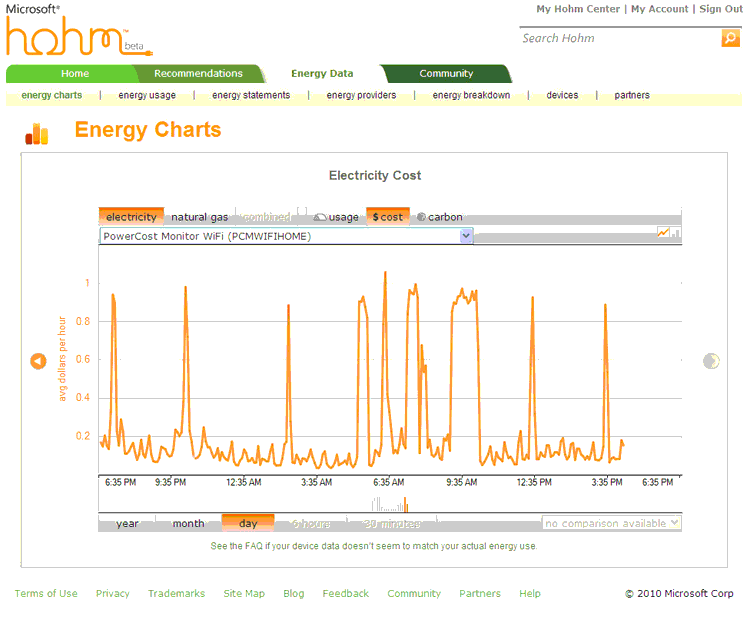Open the Community tab
750x633 pixels.
[x=446, y=74]
